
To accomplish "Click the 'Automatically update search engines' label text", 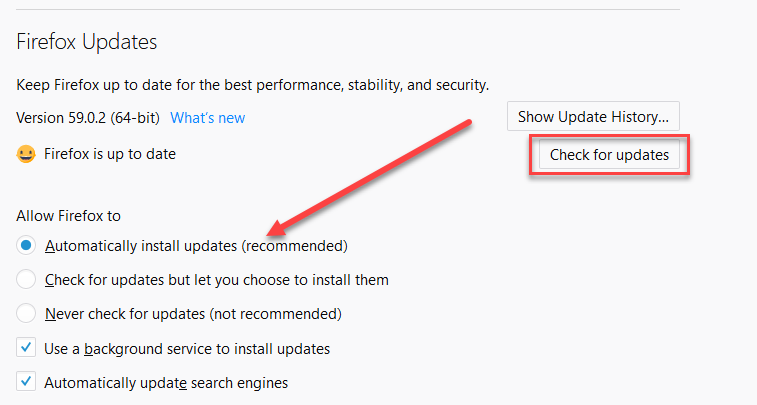I will [166, 383].
